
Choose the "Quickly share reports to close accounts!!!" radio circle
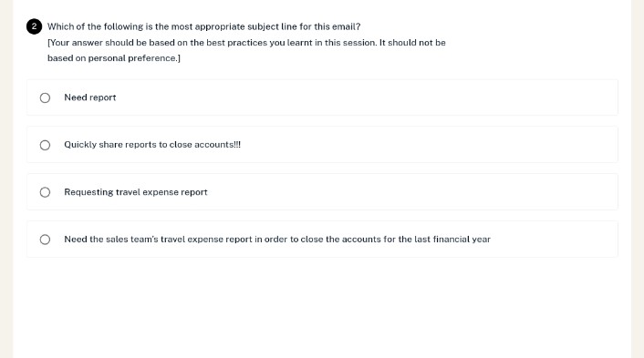(x=46, y=145)
